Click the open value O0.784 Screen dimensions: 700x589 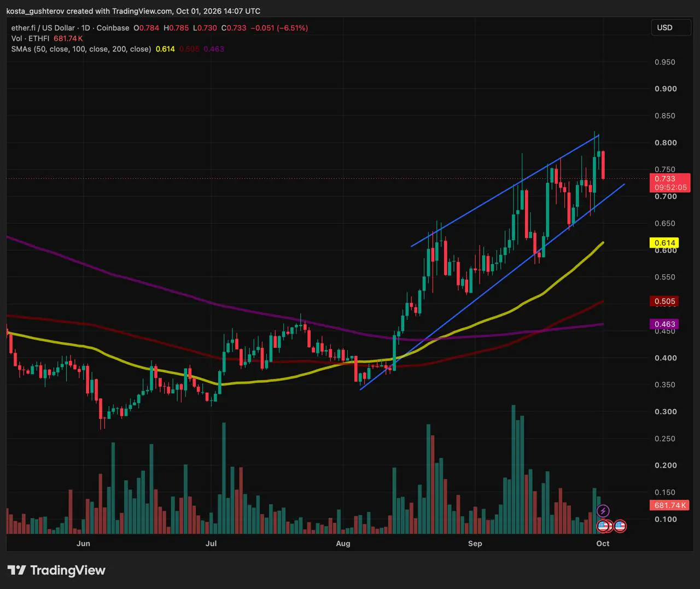[x=147, y=28]
